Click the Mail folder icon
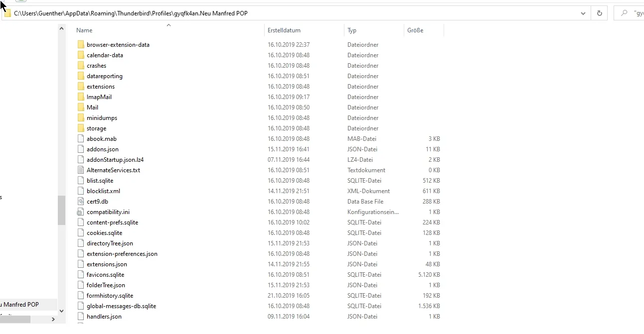Screen dimensions: 644x334 tap(81, 108)
